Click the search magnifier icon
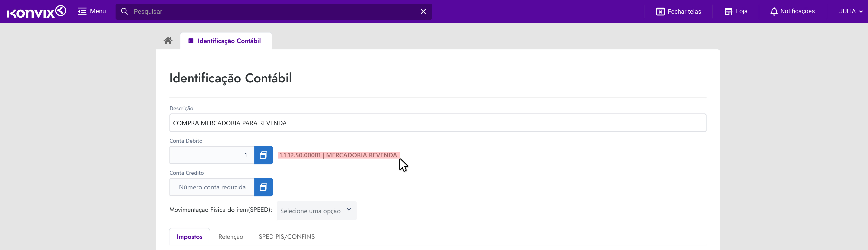 tap(124, 11)
